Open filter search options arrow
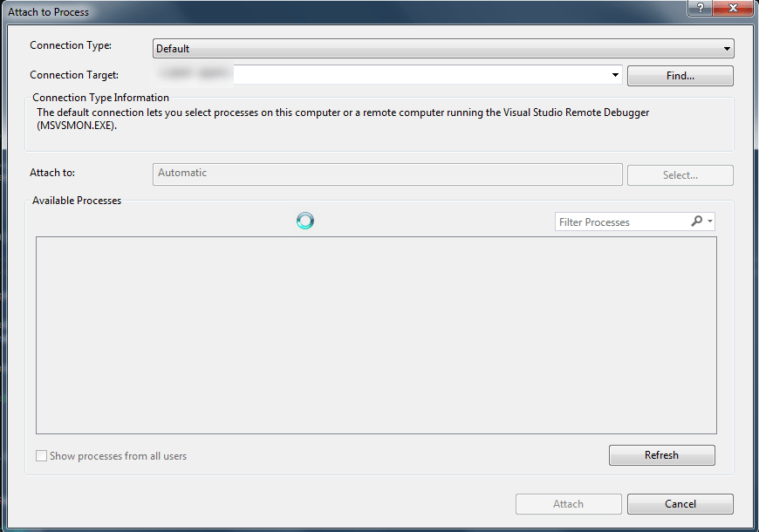 [710, 222]
